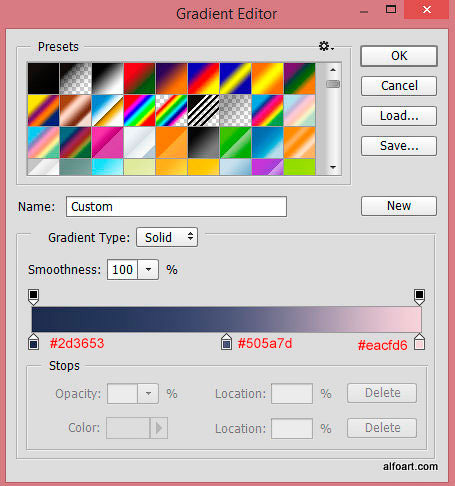Select the pale pink color stop at right
The width and height of the screenshot is (455, 486).
point(419,342)
